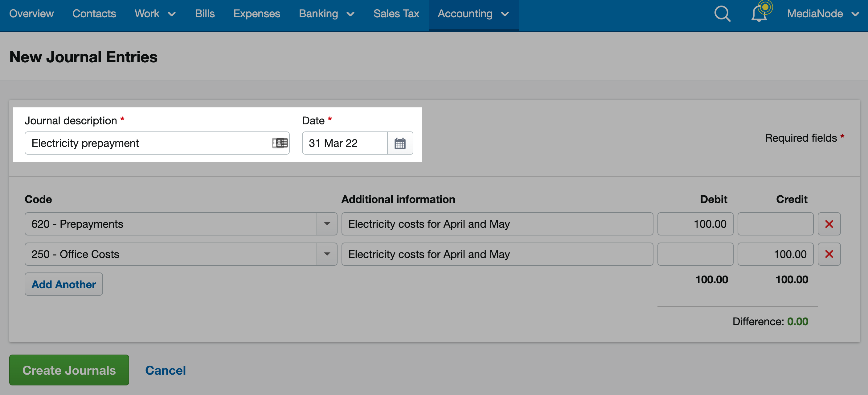
Task: Expand the 620 - Prepayments code dropdown
Action: [x=327, y=224]
